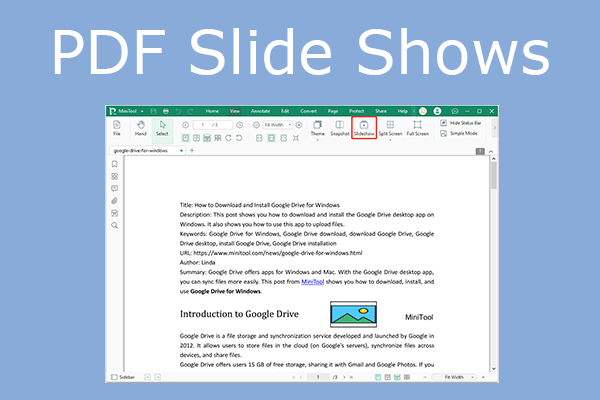The image size is (600, 400).
Task: Go to next page via ribbon arrow
Action: coord(240,125)
